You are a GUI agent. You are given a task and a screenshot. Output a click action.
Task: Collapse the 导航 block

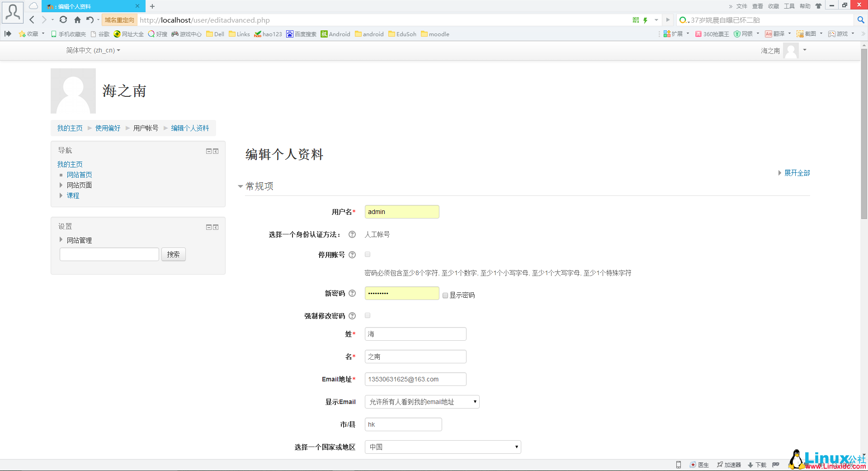point(208,151)
